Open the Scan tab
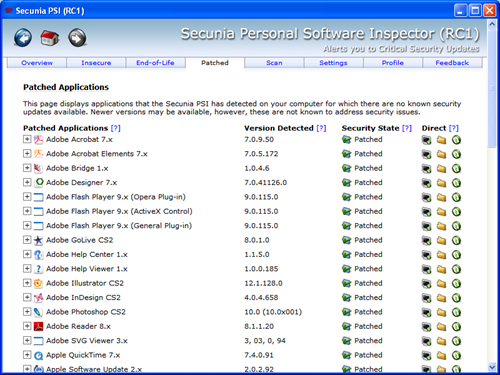500x375 pixels. (274, 63)
